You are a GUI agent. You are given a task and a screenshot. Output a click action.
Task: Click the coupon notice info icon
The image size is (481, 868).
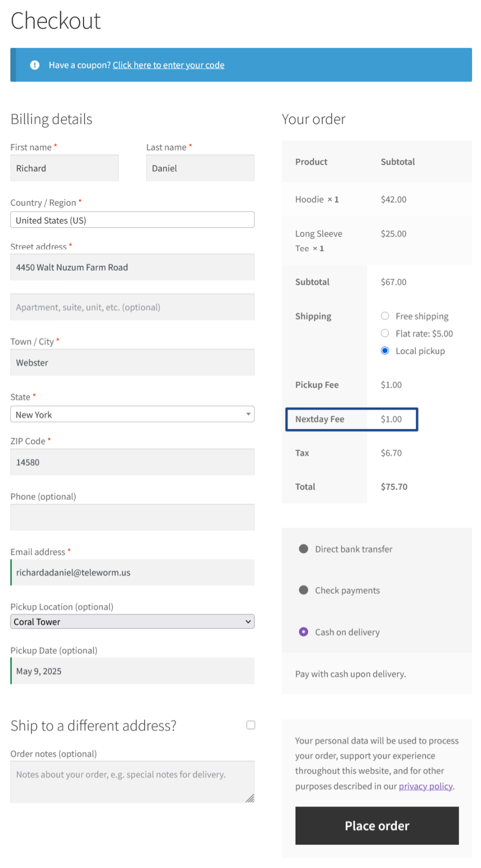click(34, 65)
